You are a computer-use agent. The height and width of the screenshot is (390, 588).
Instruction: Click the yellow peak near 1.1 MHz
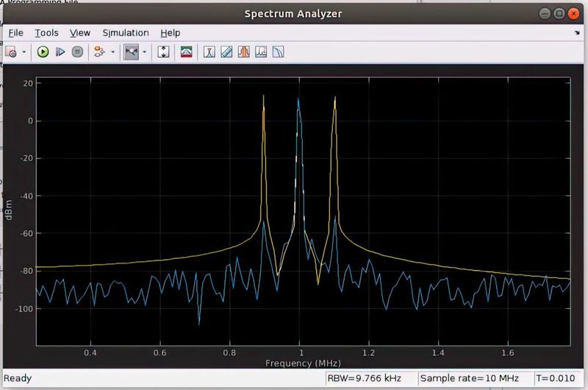pyautogui.click(x=335, y=99)
